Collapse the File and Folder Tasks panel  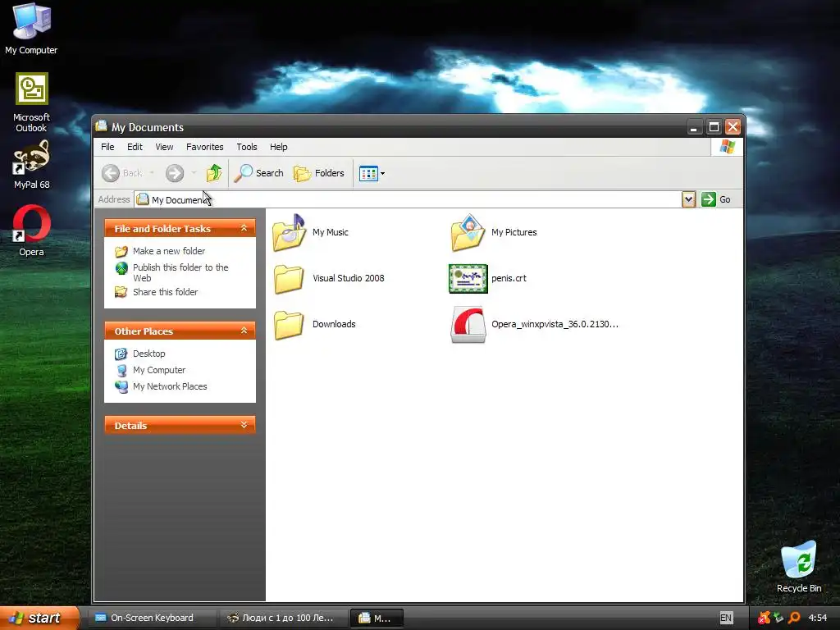pyautogui.click(x=244, y=228)
